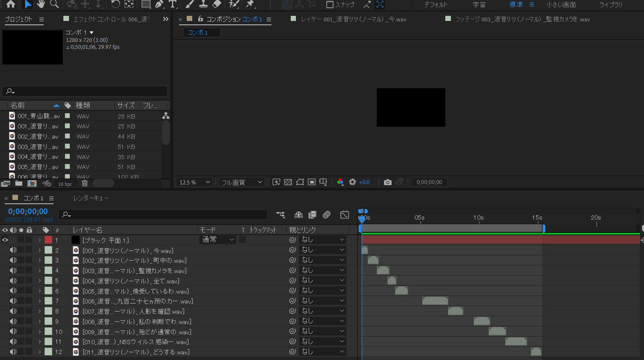Open the コンポ 1 dropdown arrow in Project
Viewport: 644px width, 360px height.
91,33
